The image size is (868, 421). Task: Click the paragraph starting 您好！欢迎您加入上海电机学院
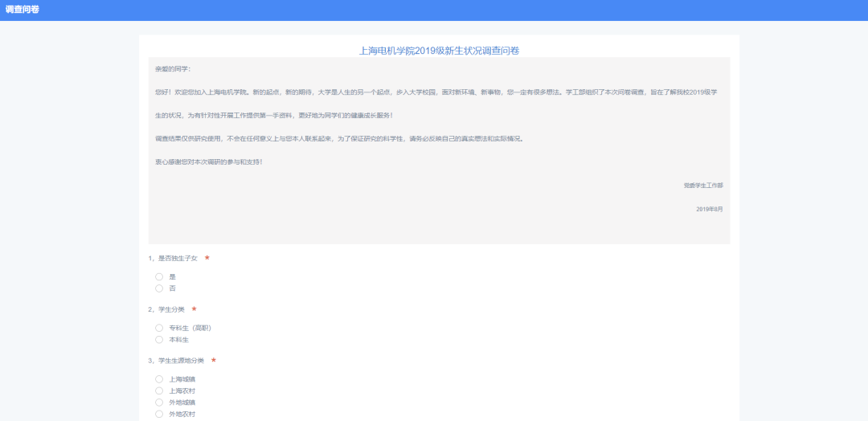(x=436, y=92)
